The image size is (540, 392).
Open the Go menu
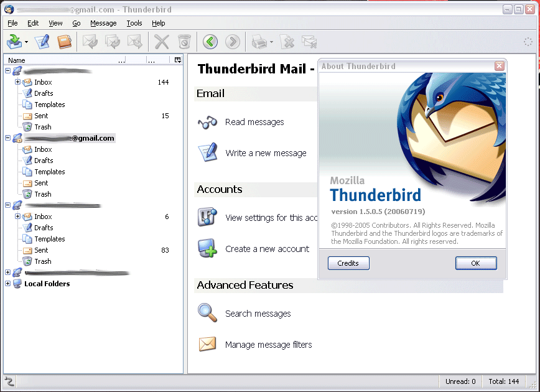coord(76,23)
